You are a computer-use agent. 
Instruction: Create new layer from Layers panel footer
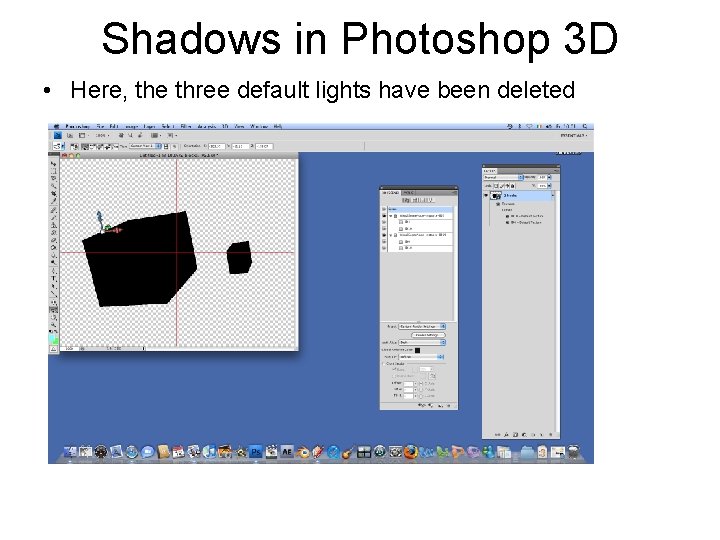coord(541,434)
